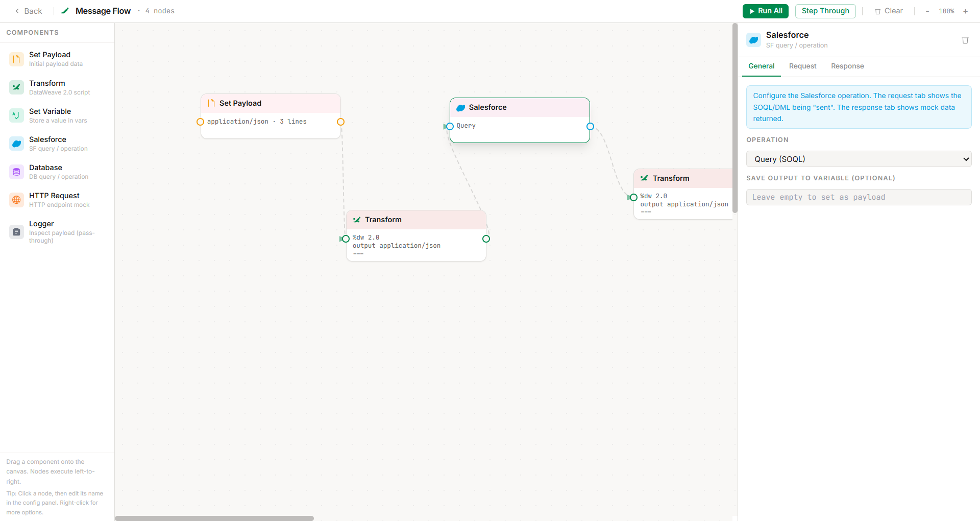This screenshot has width=980, height=521.
Task: Click the right Transform node input port
Action: (633, 197)
